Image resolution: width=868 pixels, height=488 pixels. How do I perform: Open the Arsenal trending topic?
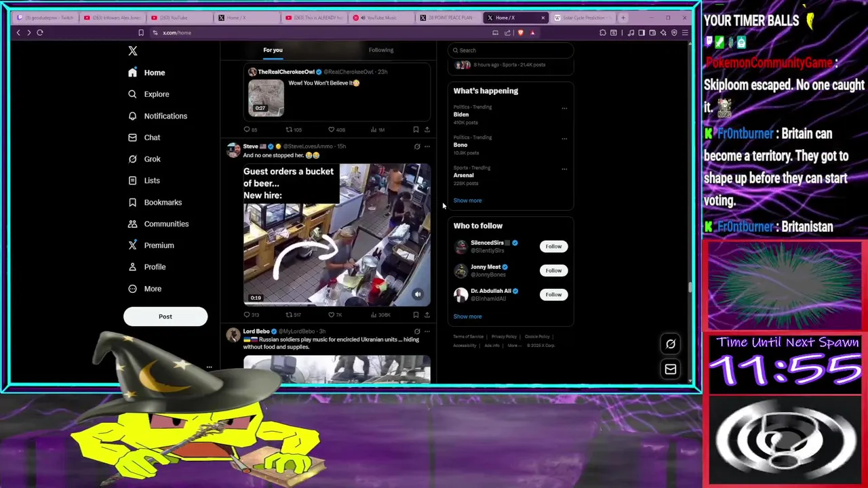pos(464,176)
